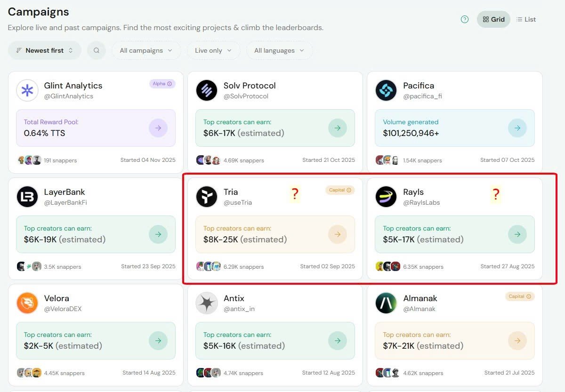
Task: Open LayerBank earnings arrow button
Action: (158, 234)
